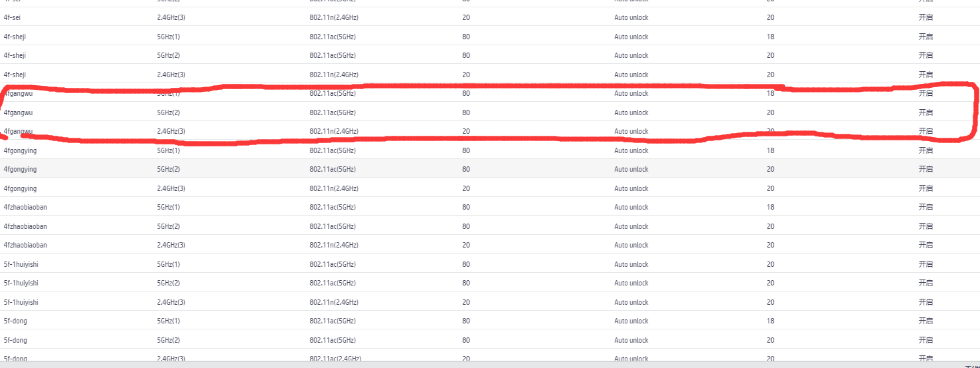This screenshot has height=368, width=980.
Task: Click the 2.4GHz(3) radio cell of 4fgangwu
Action: coord(171,131)
